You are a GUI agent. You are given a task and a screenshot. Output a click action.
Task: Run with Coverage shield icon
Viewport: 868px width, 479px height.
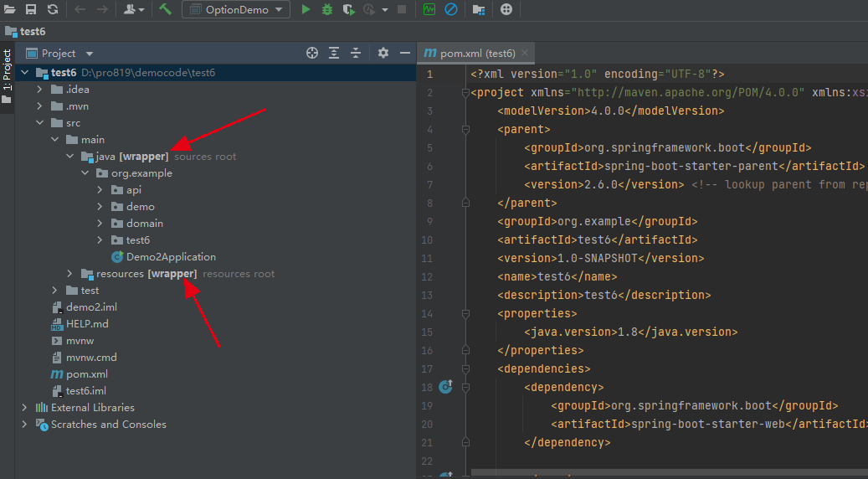point(347,9)
